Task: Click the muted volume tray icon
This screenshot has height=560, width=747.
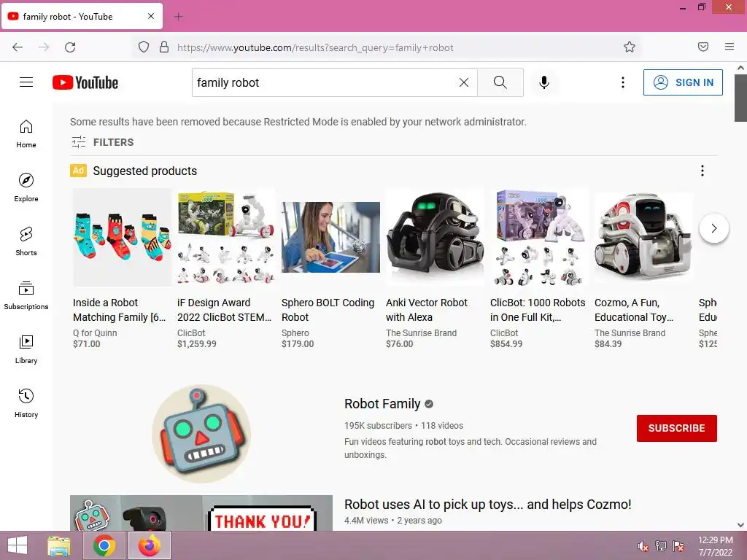Action: coord(643,546)
